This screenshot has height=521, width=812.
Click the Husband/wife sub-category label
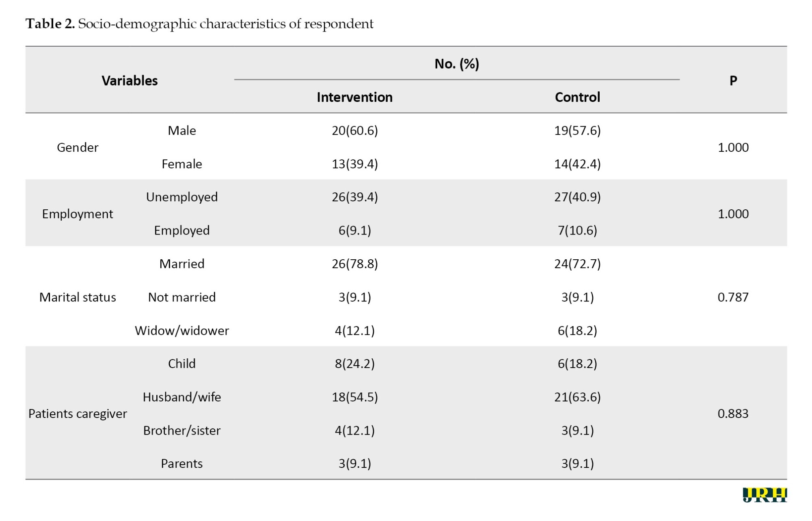tap(182, 397)
